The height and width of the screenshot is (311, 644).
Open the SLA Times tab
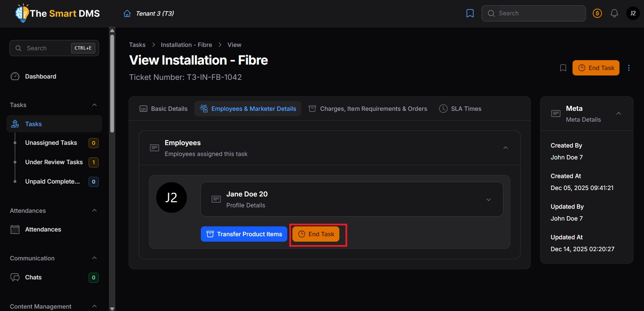[460, 109]
